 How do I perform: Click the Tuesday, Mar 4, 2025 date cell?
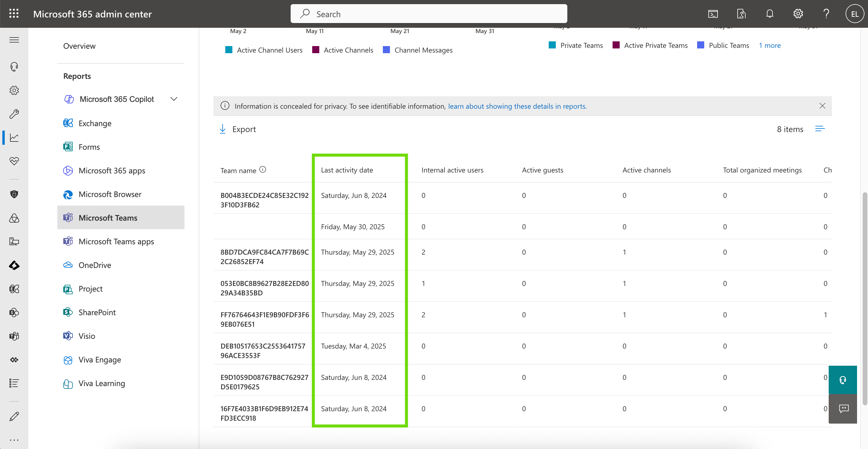coord(354,346)
